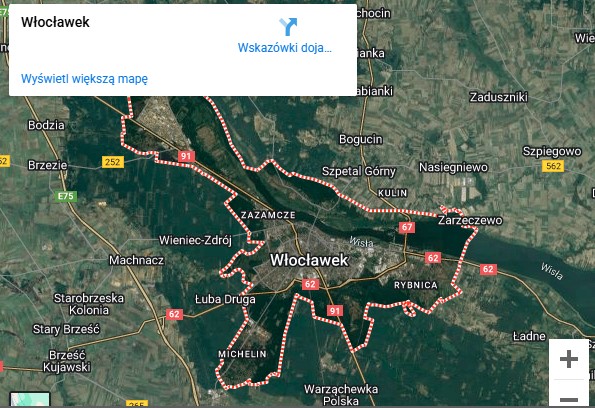
Task: Click the road 67 red shield
Action: coord(407,227)
